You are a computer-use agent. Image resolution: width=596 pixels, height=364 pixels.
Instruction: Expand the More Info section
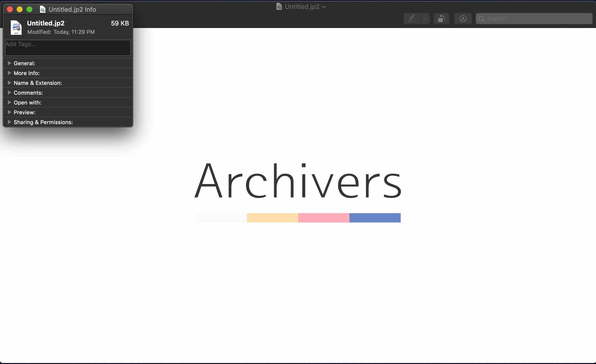pyautogui.click(x=9, y=73)
